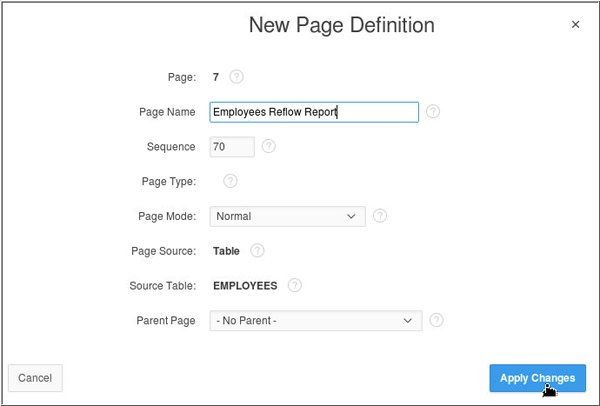Click the help icon beside Source Table EMPLOYEES

coord(294,285)
